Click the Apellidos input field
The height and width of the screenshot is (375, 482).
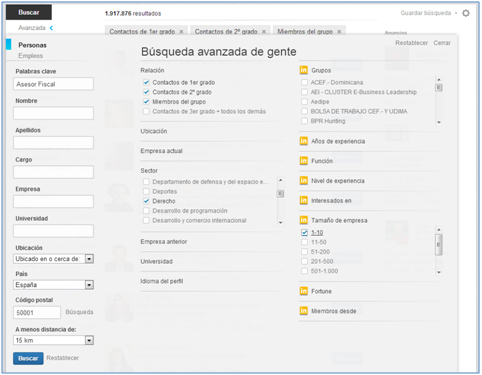(x=53, y=143)
